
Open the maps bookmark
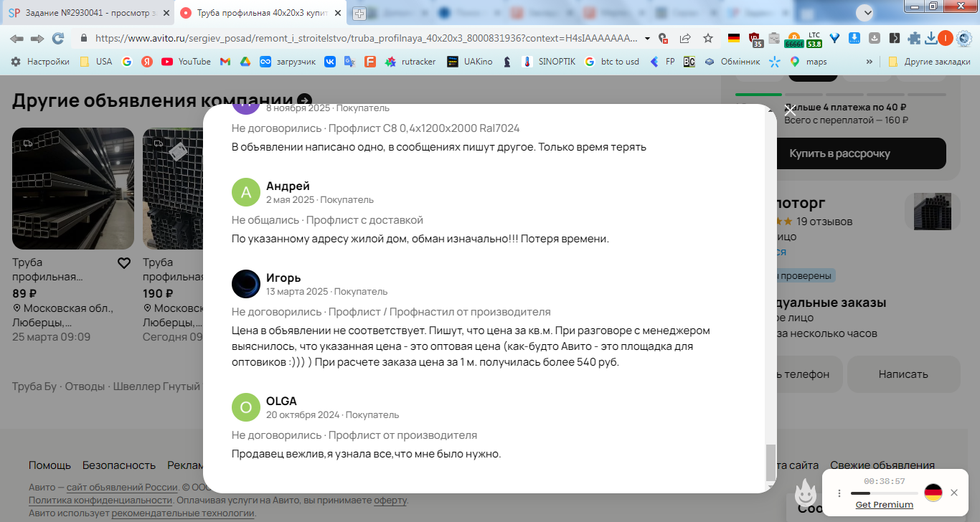tap(809, 62)
